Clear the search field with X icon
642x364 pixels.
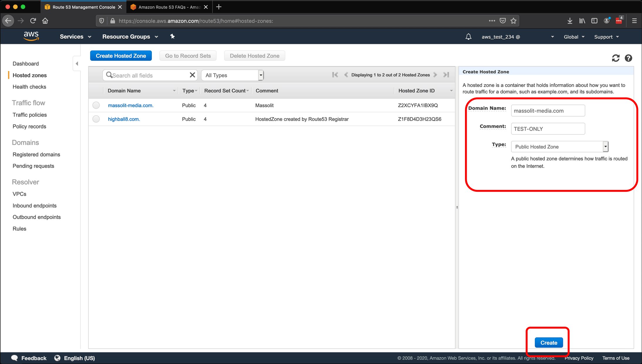point(192,75)
